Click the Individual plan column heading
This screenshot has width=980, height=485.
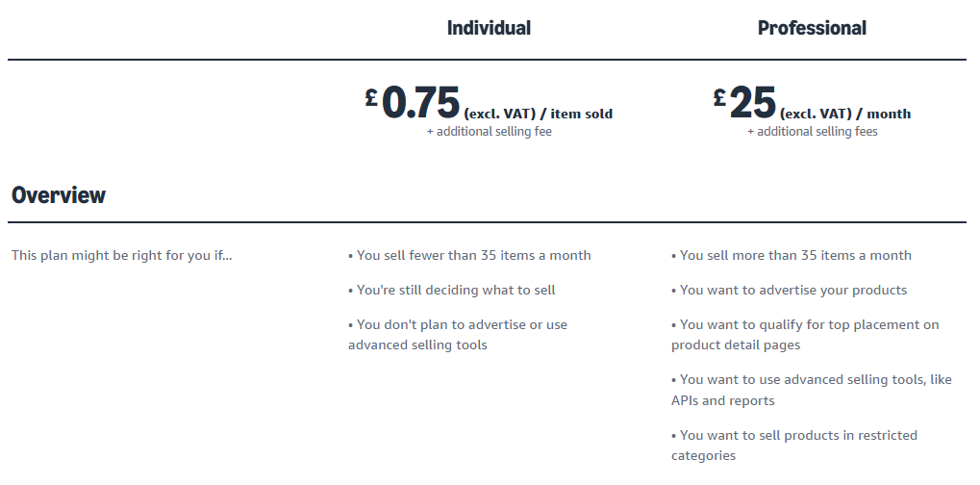(489, 28)
